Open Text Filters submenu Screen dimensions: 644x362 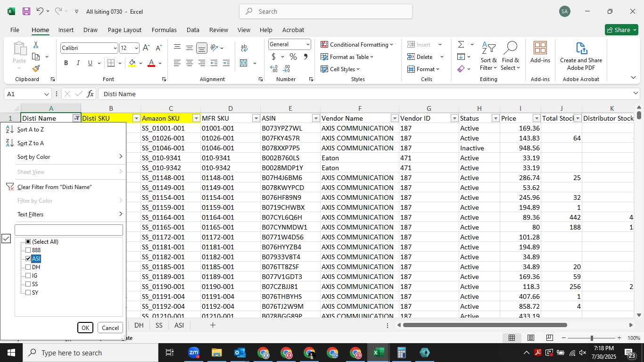(x=63, y=214)
